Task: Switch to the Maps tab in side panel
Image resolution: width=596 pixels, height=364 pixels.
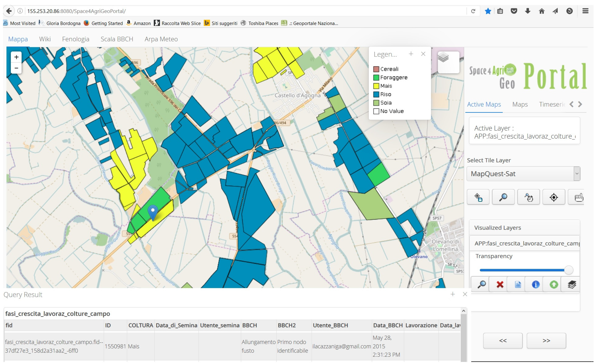Action: pyautogui.click(x=520, y=104)
